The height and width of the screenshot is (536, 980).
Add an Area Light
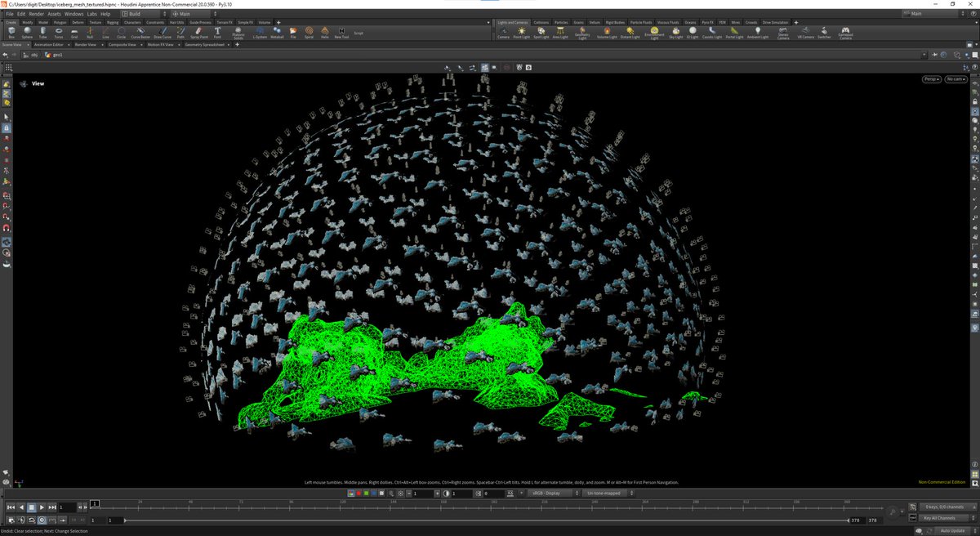pos(560,33)
